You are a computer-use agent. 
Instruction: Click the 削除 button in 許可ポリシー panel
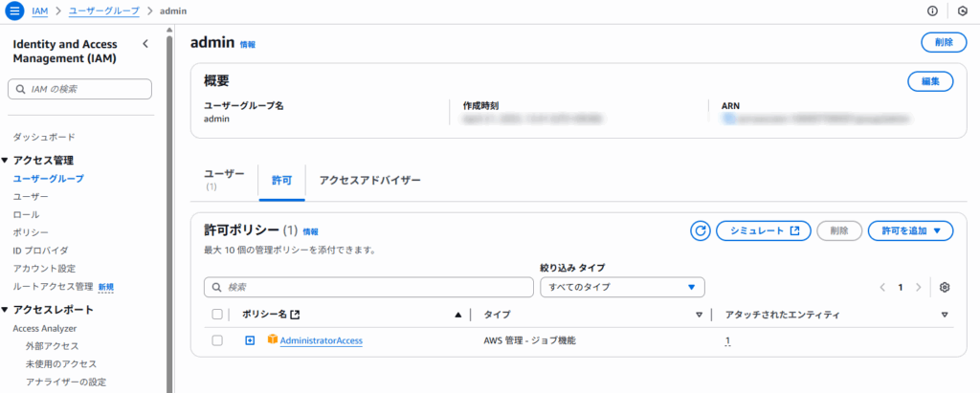coord(839,230)
